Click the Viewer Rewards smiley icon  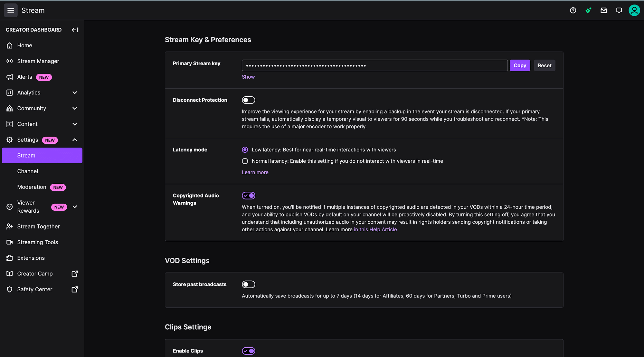coord(10,207)
